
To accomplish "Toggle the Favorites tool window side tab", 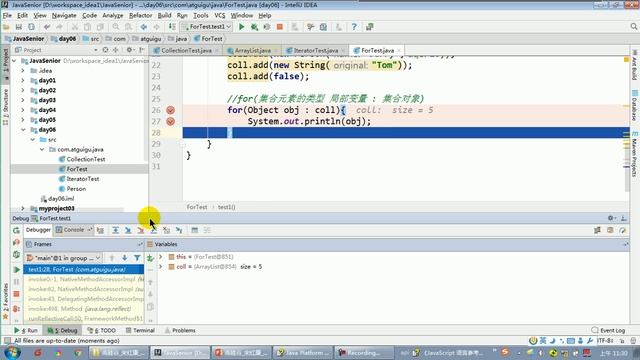I will coord(5,301).
